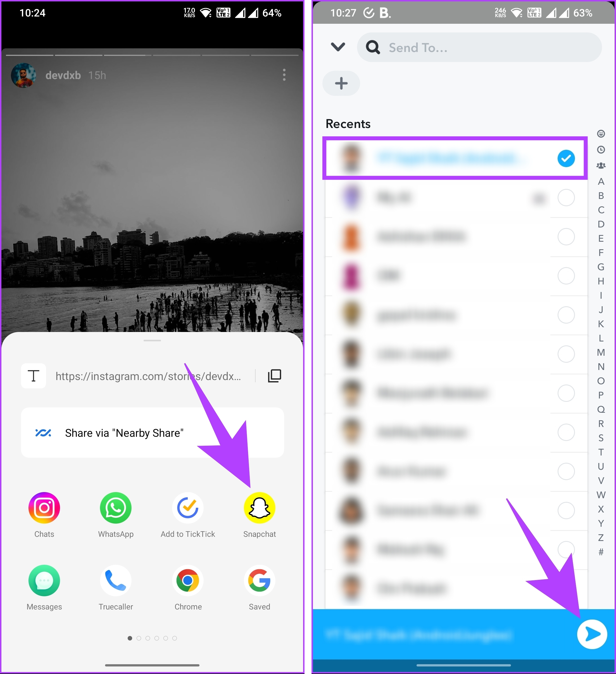Toggle the selected recipient checkbox
Screen dimensions: 616x674
(565, 157)
